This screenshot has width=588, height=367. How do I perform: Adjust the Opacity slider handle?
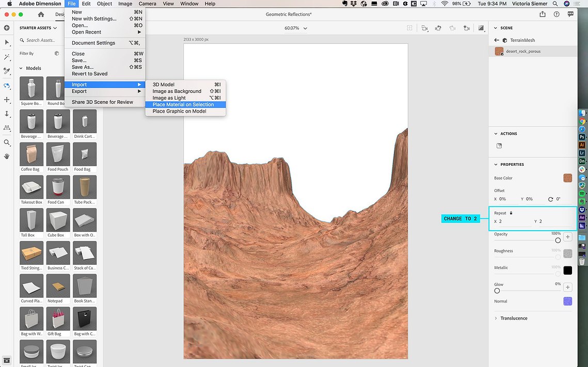(558, 241)
